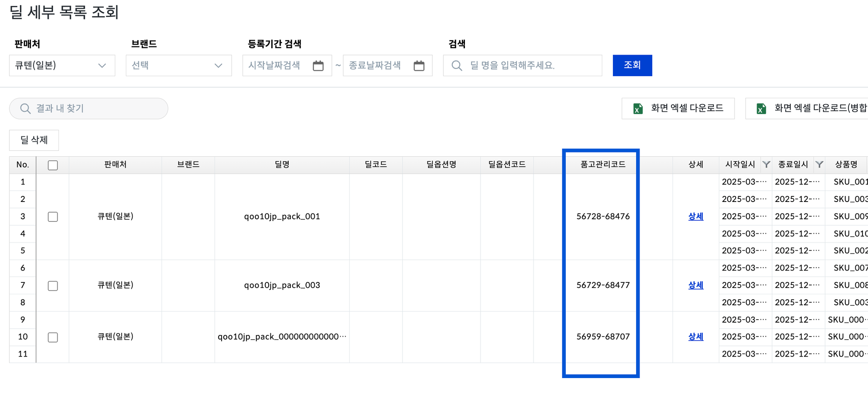Select deal name qoo10jp_pack_001
This screenshot has height=409, width=868.
pyautogui.click(x=282, y=216)
